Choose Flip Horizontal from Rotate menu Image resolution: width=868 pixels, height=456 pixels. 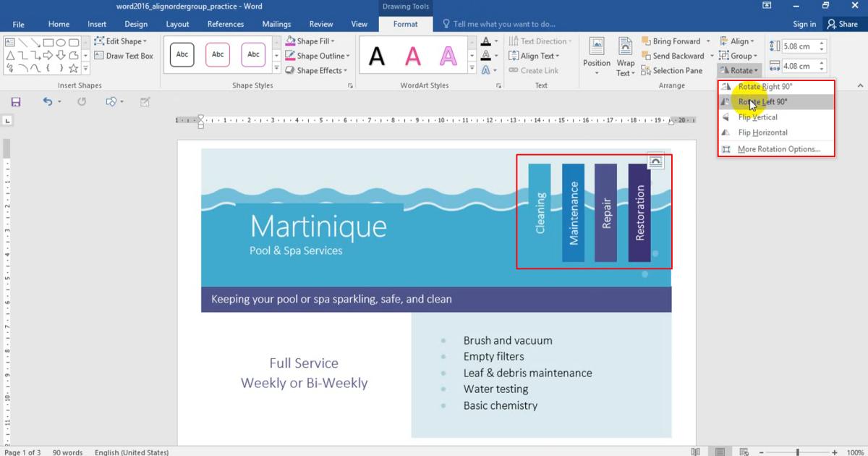[x=762, y=132]
